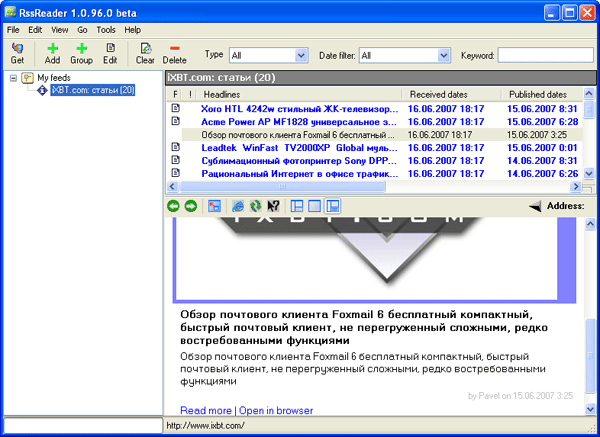
Task: Select headline Xoro HTL 4242w стильный ЖК-телевизор
Action: pos(300,109)
